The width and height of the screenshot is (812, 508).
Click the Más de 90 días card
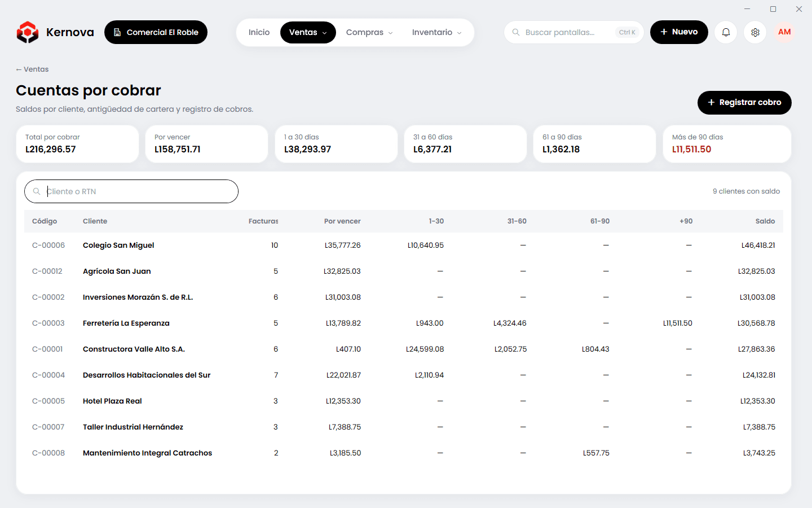[x=727, y=144]
